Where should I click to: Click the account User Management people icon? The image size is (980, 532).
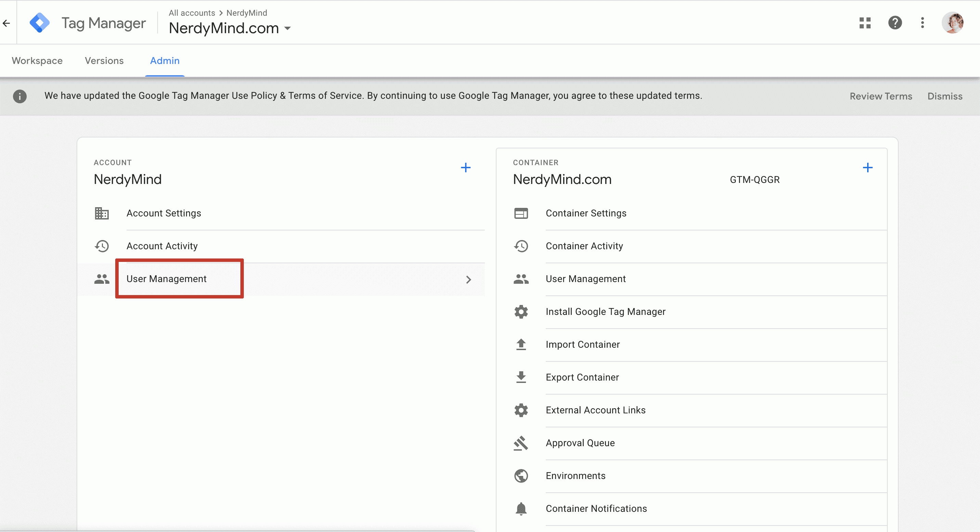tap(102, 279)
